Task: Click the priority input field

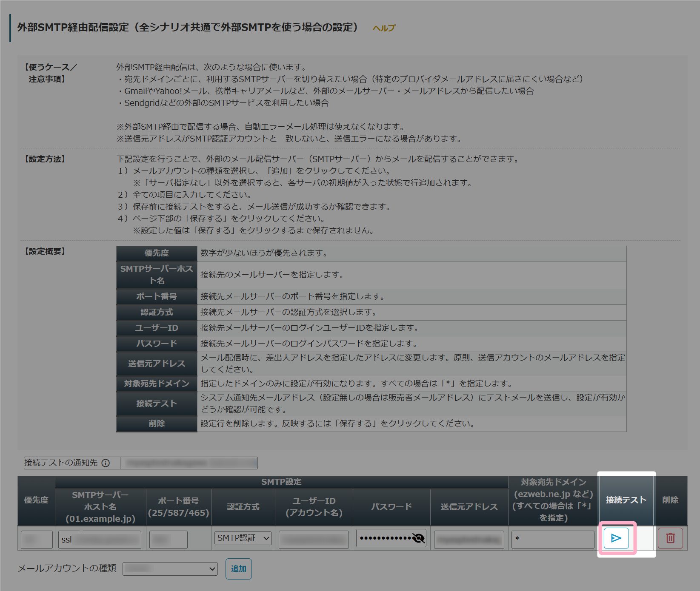Action: click(37, 540)
